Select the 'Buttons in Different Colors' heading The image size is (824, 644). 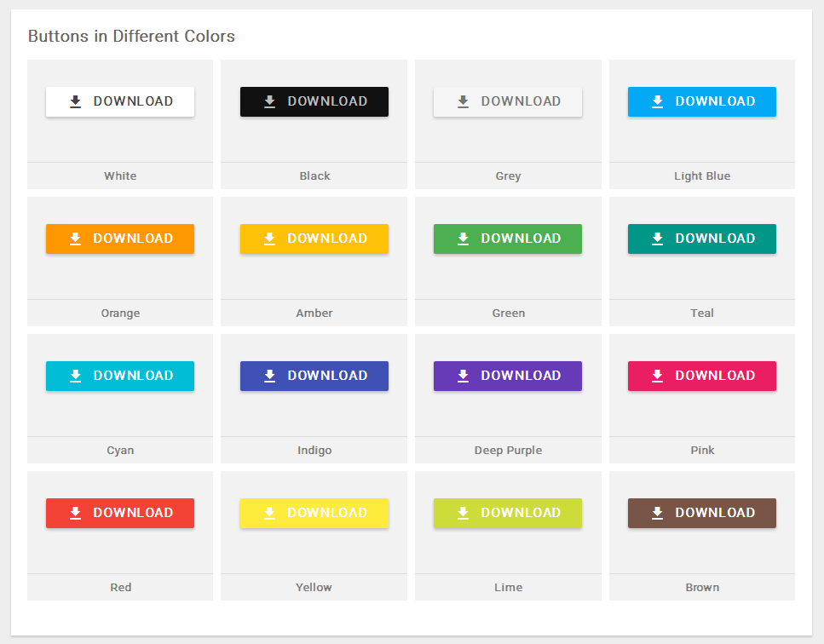[131, 36]
